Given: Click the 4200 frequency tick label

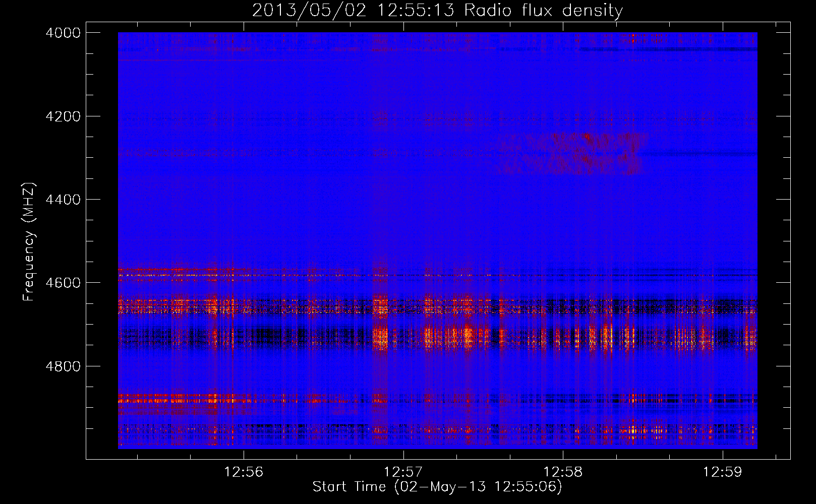Looking at the screenshot, I should (x=63, y=116).
